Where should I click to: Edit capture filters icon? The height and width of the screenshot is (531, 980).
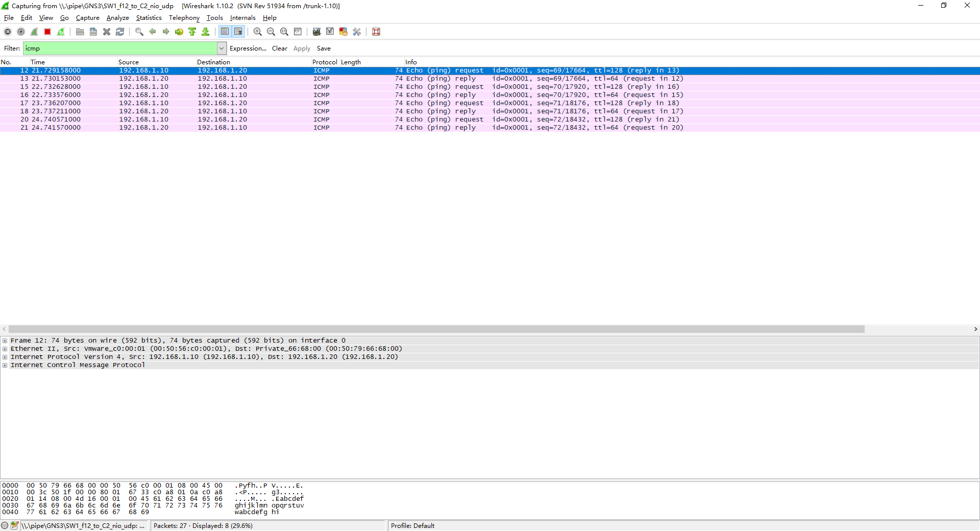[317, 32]
